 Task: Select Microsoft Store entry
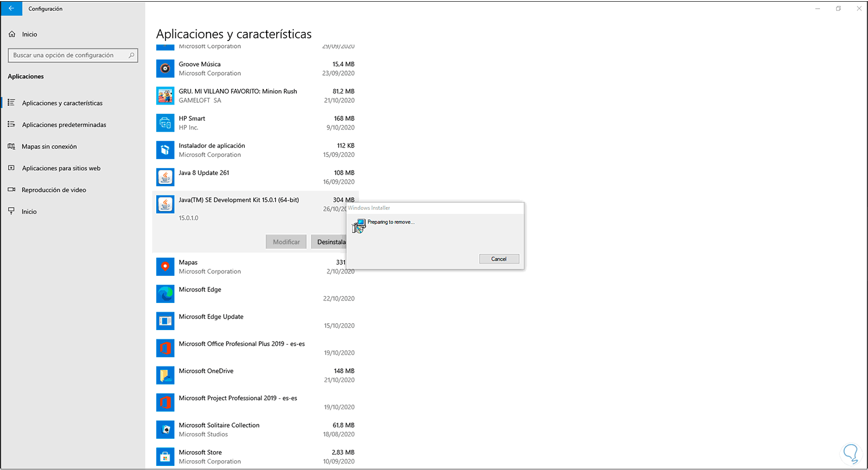click(200, 453)
